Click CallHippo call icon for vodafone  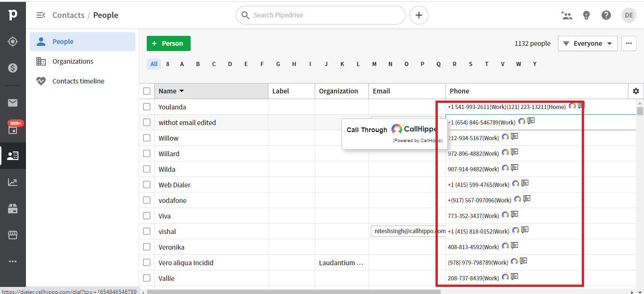[x=518, y=199]
